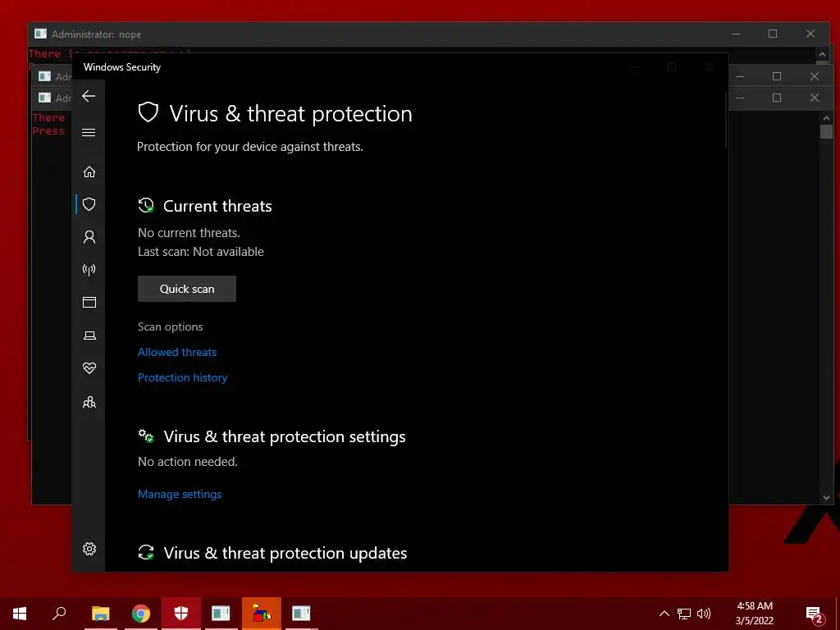
Task: Open the hamburger navigation menu
Action: (89, 132)
